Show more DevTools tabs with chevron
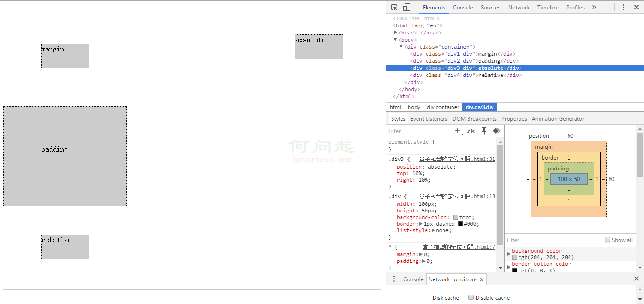The height and width of the screenshot is (304, 644). pyautogui.click(x=594, y=8)
